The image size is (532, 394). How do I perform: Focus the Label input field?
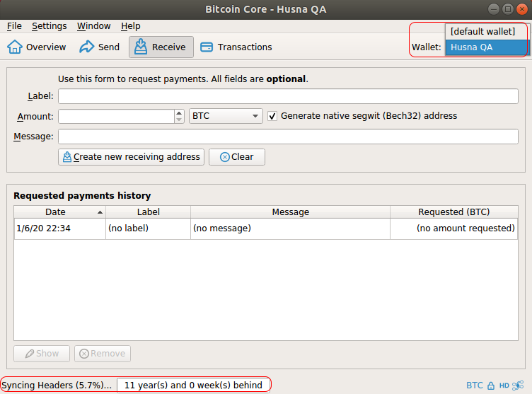(288, 96)
